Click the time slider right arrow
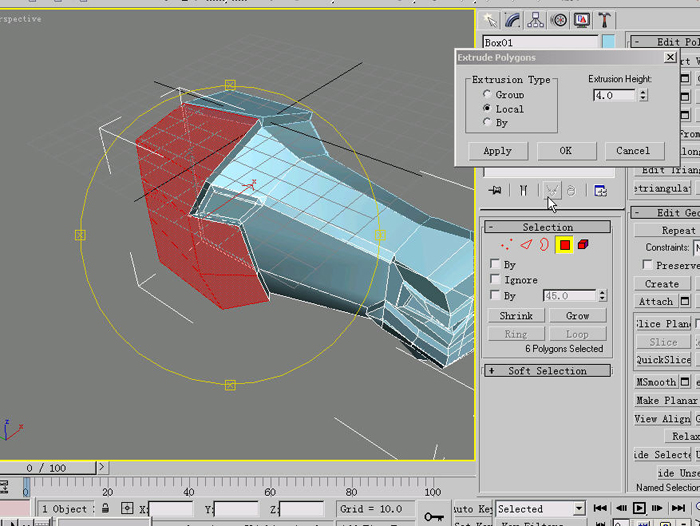 coord(102,467)
